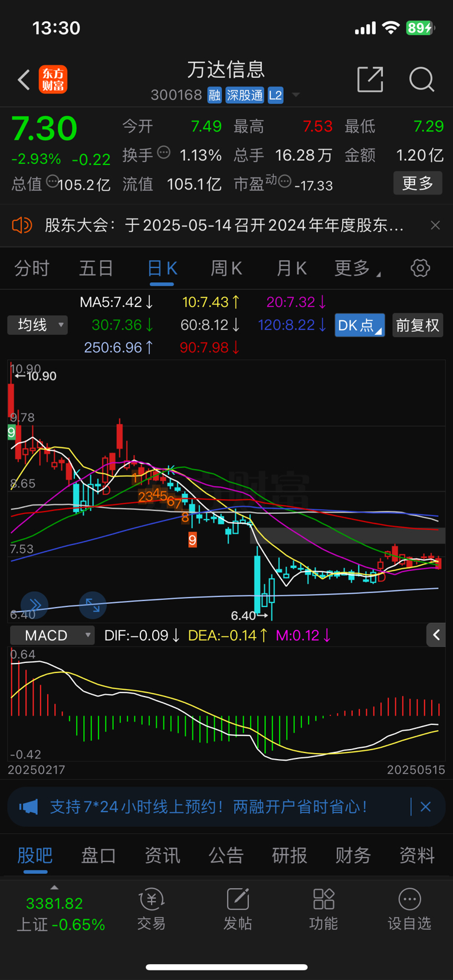The width and height of the screenshot is (453, 980).
Task: Tap the double-chevron expand icon on chart
Action: 35,605
